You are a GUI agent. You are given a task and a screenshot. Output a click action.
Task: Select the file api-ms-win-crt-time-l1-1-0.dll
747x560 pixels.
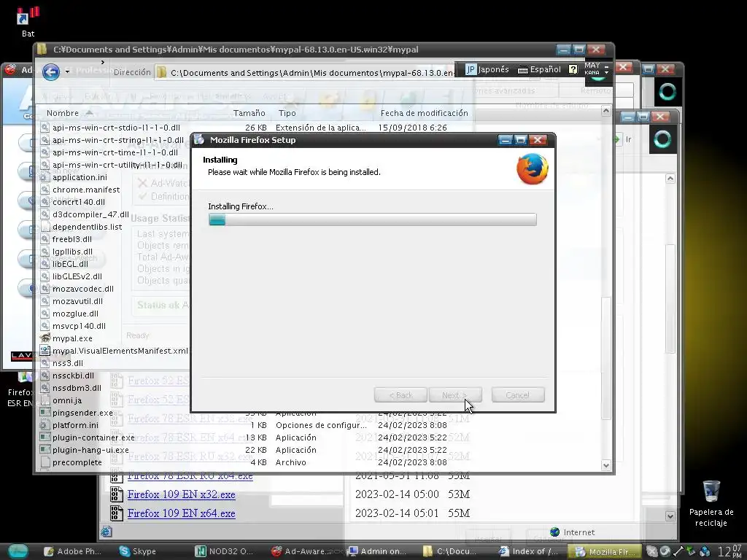point(115,152)
